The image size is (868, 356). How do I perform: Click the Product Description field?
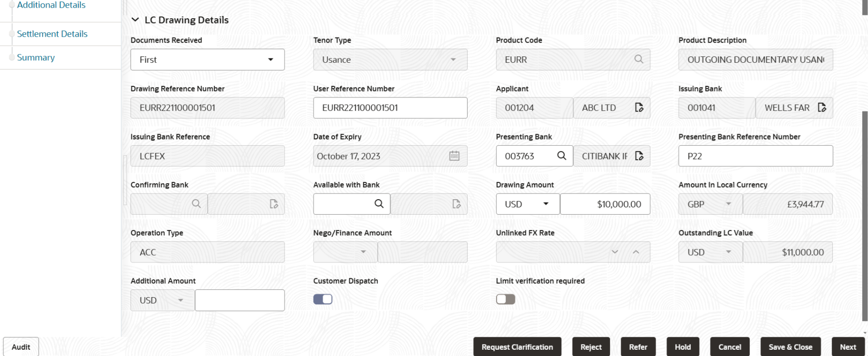coord(755,59)
